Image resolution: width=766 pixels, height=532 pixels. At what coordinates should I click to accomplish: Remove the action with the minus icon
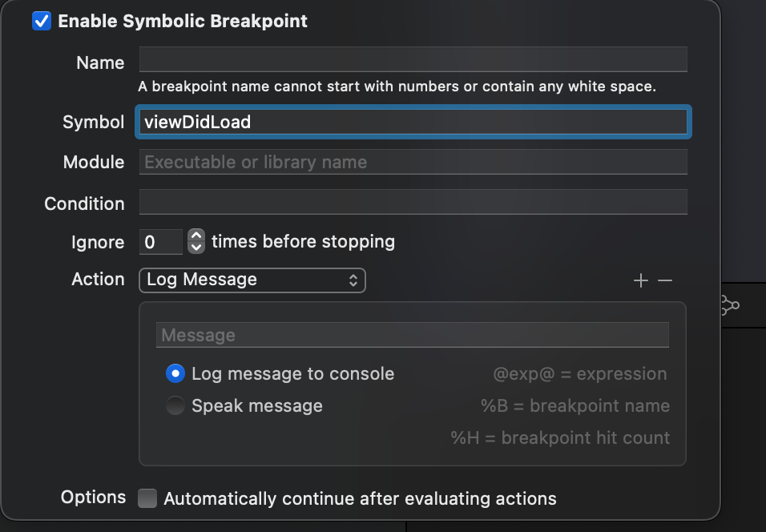665,280
